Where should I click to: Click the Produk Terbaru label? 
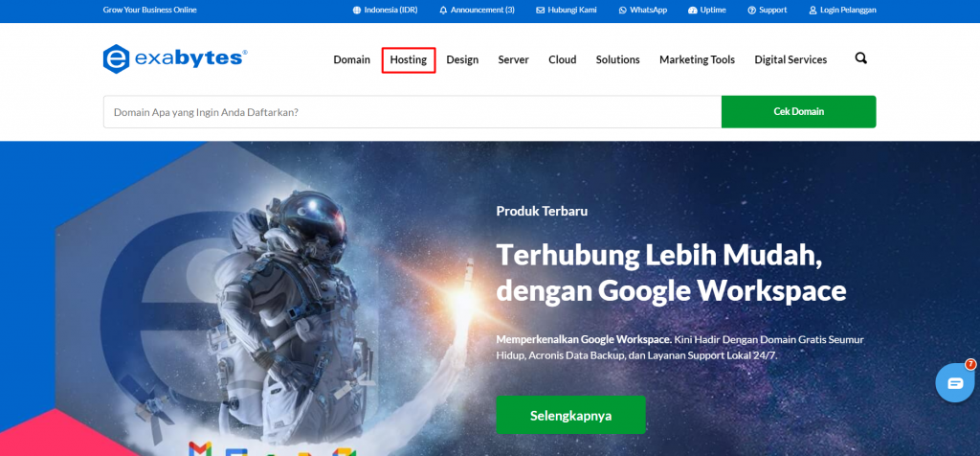click(542, 211)
